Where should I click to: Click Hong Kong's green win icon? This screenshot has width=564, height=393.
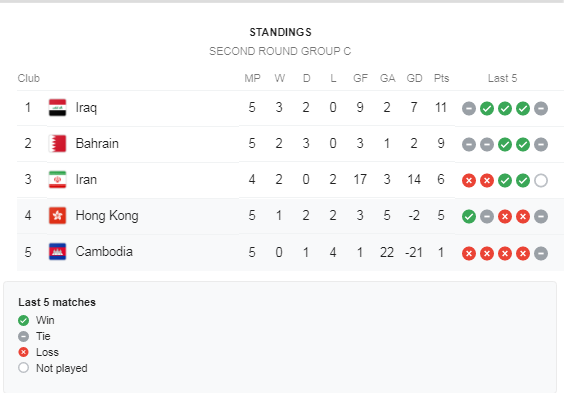coord(469,216)
